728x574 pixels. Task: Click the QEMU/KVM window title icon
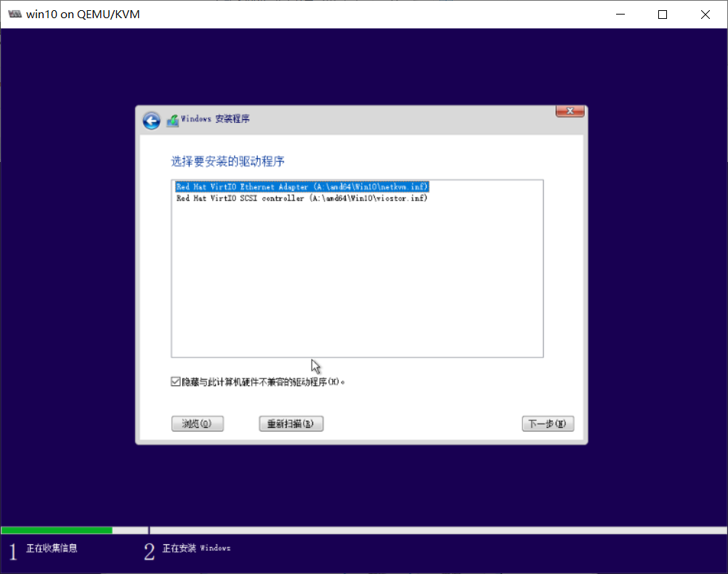(x=15, y=14)
